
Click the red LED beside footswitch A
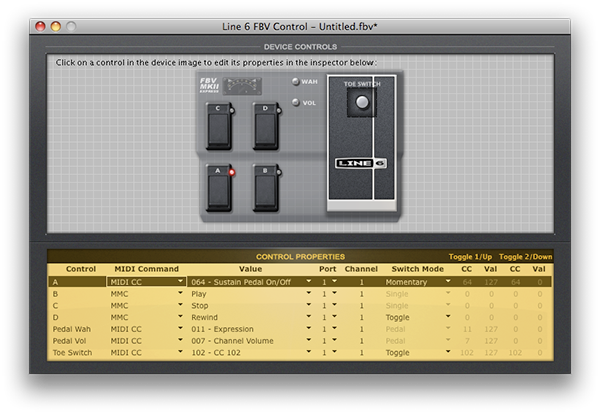point(232,172)
